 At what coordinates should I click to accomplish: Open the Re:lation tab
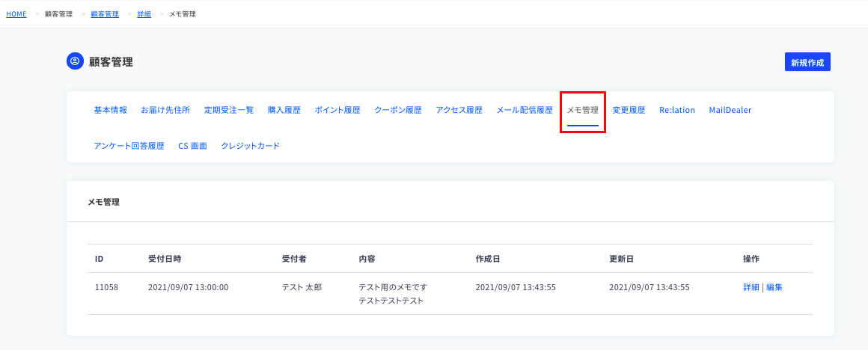[x=677, y=110]
